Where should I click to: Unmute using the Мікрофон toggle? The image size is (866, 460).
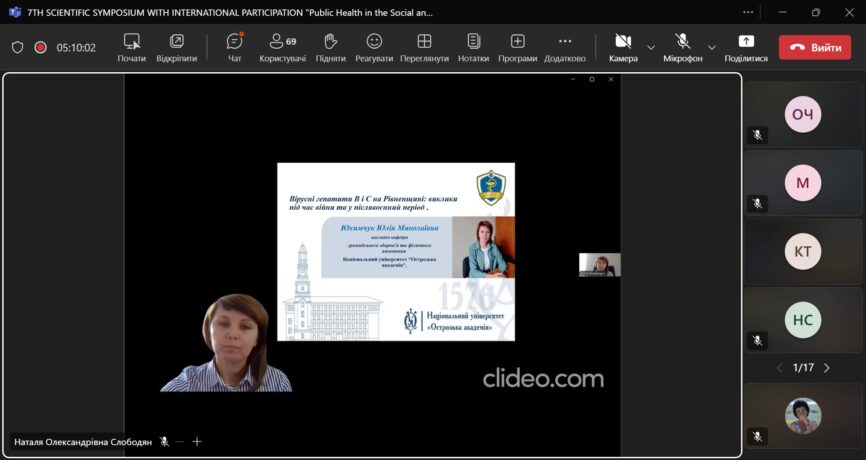coord(683,47)
